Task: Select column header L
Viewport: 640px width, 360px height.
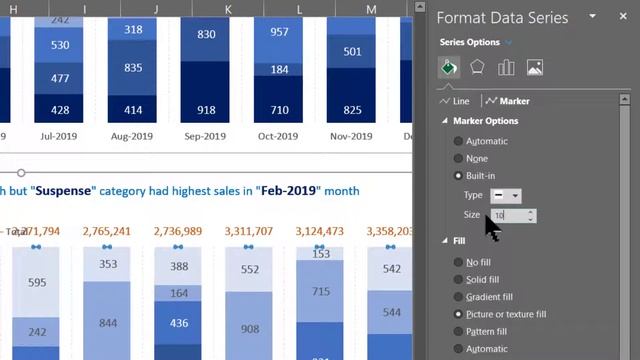Action: (x=299, y=9)
